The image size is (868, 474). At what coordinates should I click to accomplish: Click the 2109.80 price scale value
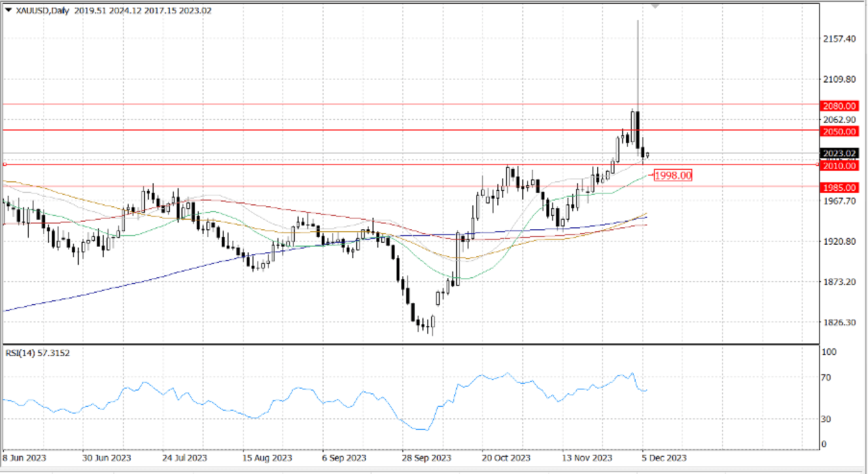tap(839, 79)
